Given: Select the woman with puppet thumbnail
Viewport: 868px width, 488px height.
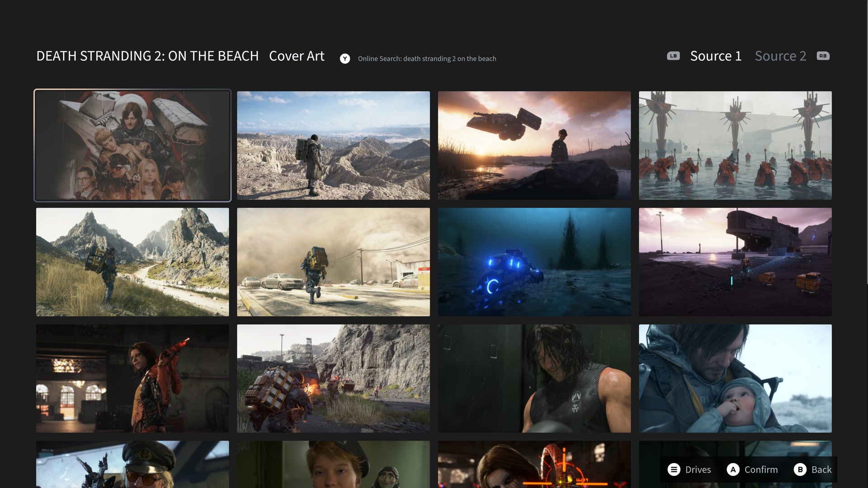Looking at the screenshot, I should point(333,465).
